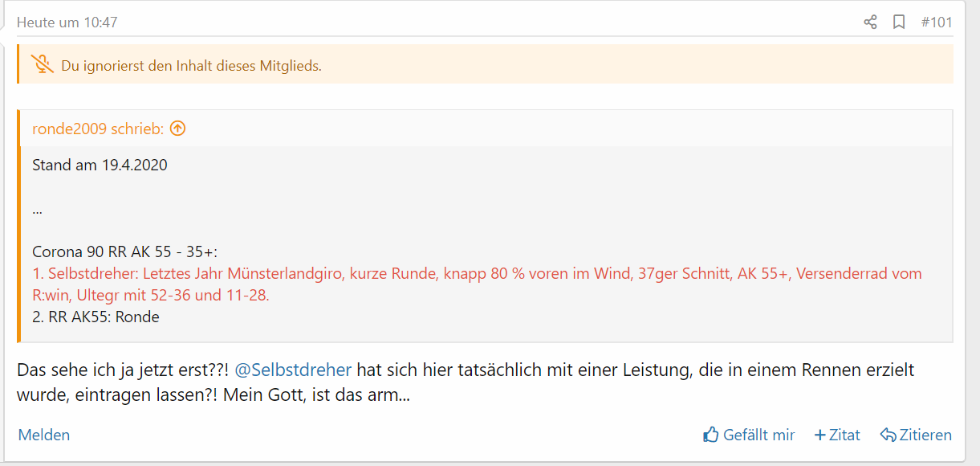This screenshot has height=466, width=980.
Task: Jump to the quoted post via up-arrow icon
Action: (x=177, y=129)
